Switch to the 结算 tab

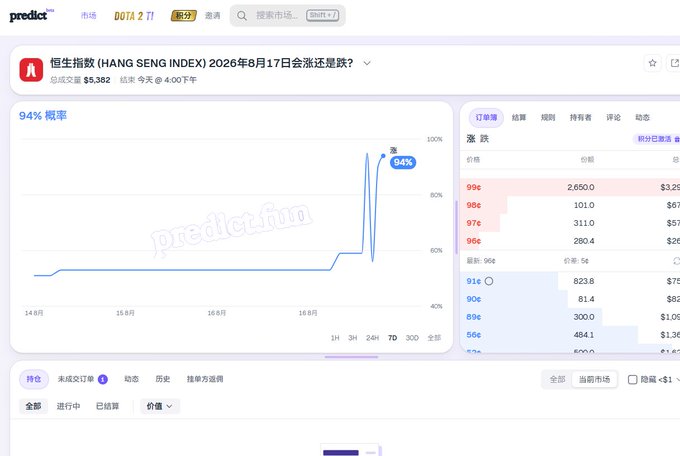click(x=519, y=118)
